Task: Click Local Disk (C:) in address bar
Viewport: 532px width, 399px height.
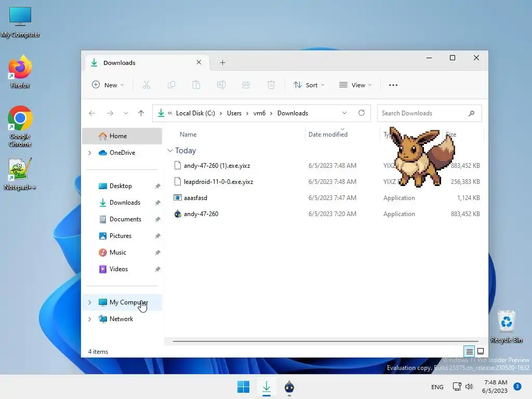Action: [195, 113]
